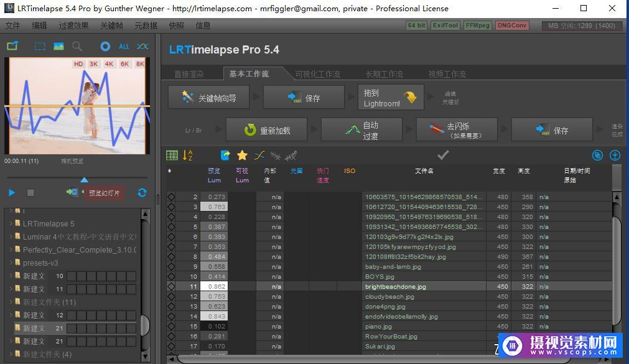Click the DNGConv status indicator
629x364 pixels.
[x=512, y=26]
